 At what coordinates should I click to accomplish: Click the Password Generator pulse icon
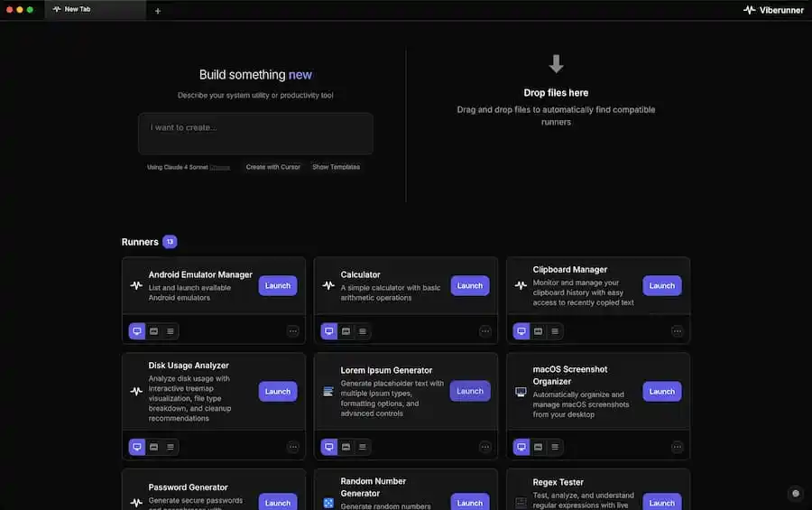coord(136,502)
